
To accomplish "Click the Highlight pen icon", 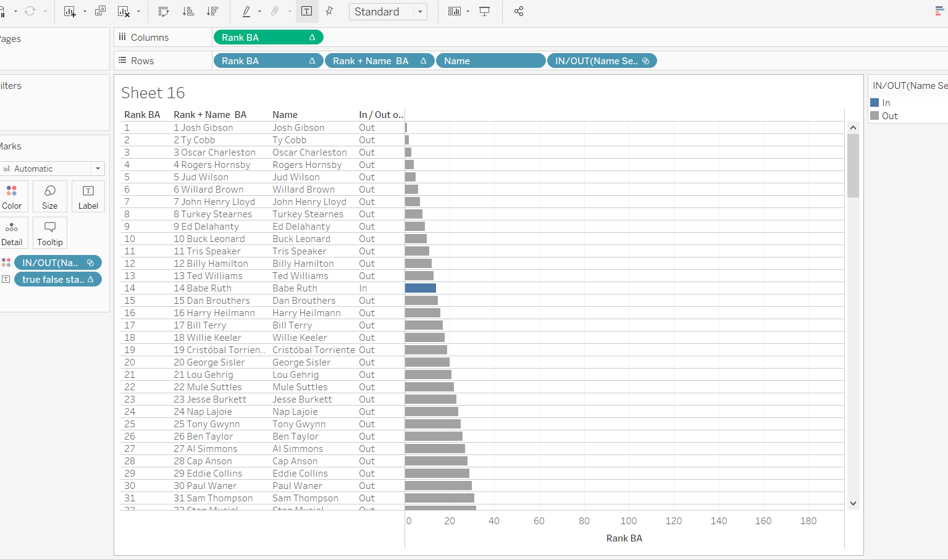I will tap(246, 12).
